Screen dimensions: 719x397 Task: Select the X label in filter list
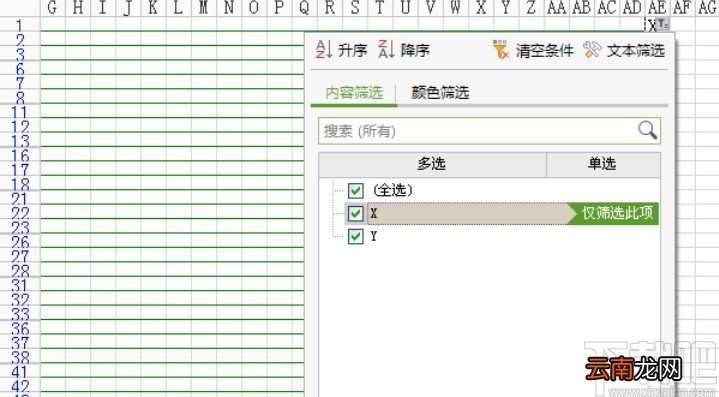(374, 213)
